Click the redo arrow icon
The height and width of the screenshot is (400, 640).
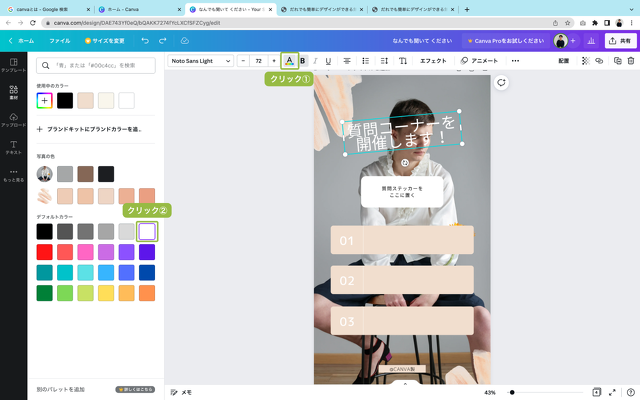pos(164,41)
